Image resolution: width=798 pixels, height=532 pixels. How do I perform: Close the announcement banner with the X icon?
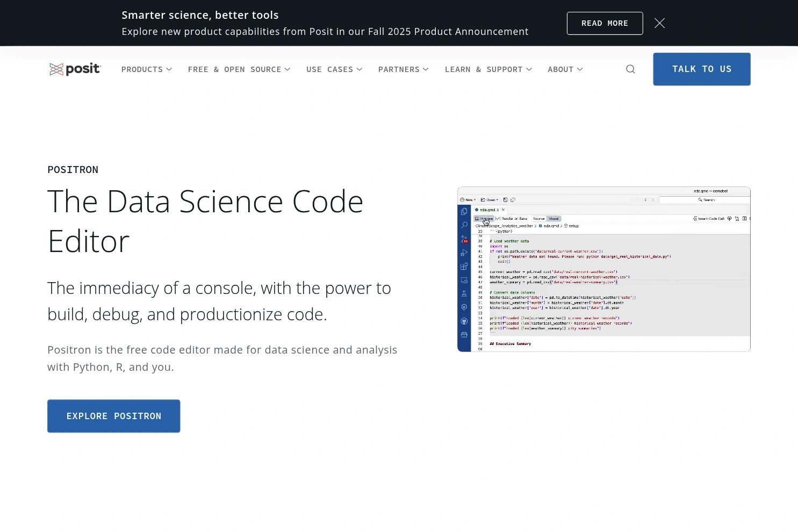(x=659, y=23)
